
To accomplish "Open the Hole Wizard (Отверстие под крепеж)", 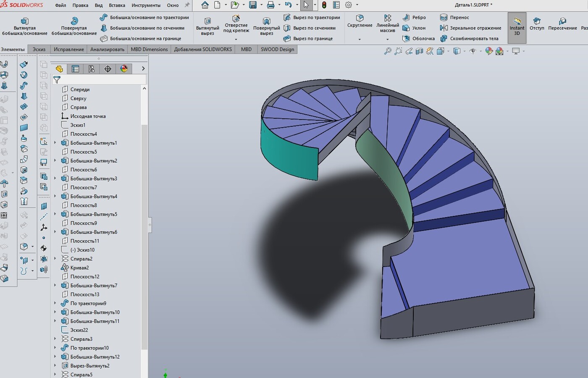I will coord(236,18).
